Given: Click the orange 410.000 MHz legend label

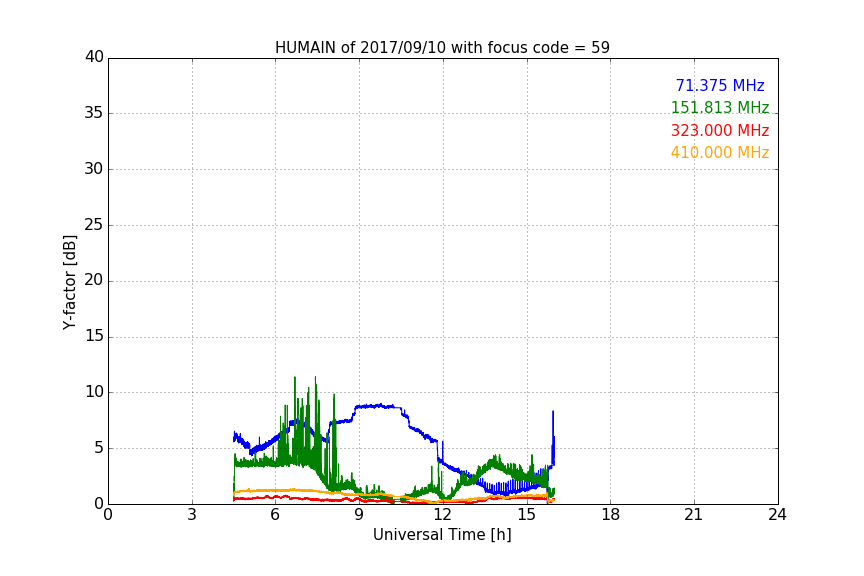Looking at the screenshot, I should [720, 153].
